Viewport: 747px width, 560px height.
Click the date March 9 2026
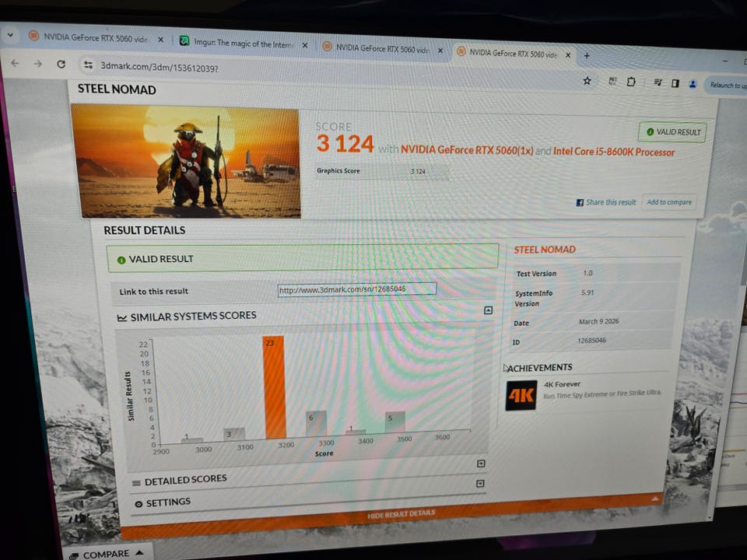[x=598, y=321]
